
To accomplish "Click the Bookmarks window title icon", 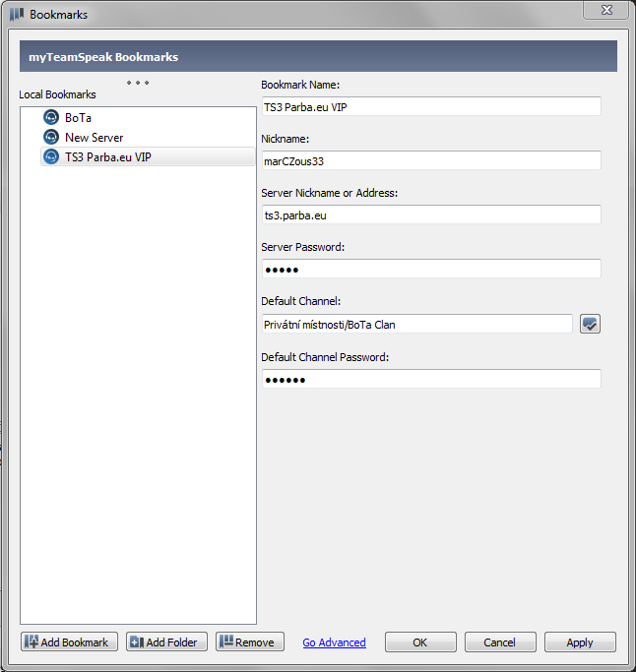I will 17,14.
